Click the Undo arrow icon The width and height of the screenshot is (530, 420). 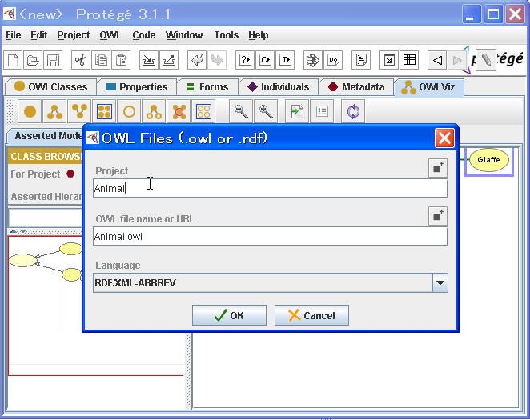point(197,60)
